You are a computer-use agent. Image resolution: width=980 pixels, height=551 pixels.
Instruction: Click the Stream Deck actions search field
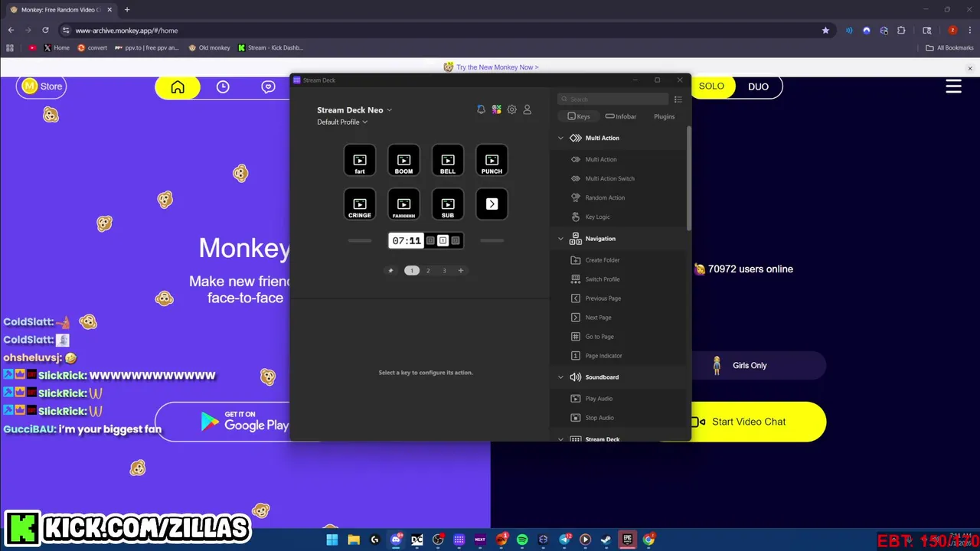613,99
